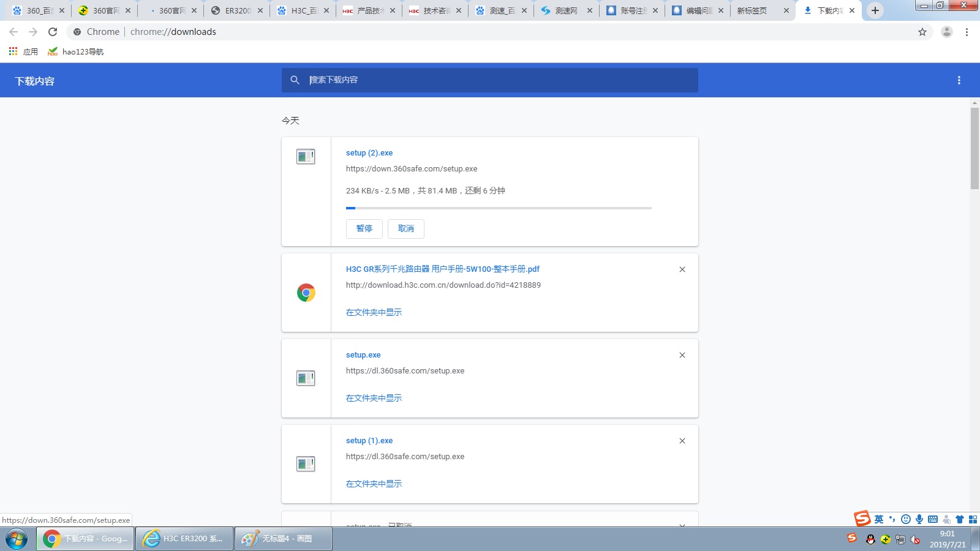Open the setup (2).exe file name link
This screenshot has height=551, width=980.
point(369,153)
